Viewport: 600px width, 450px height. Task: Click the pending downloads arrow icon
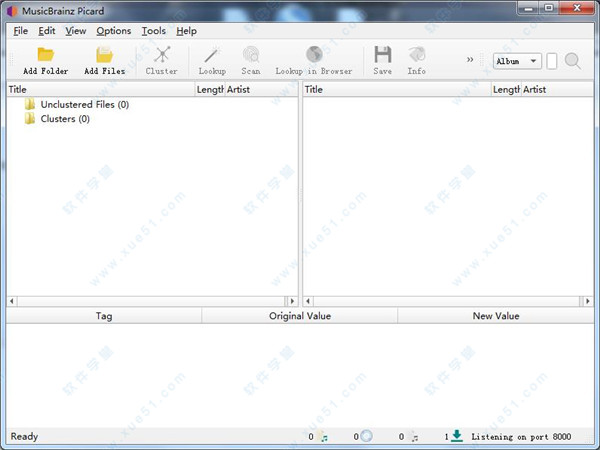click(457, 436)
